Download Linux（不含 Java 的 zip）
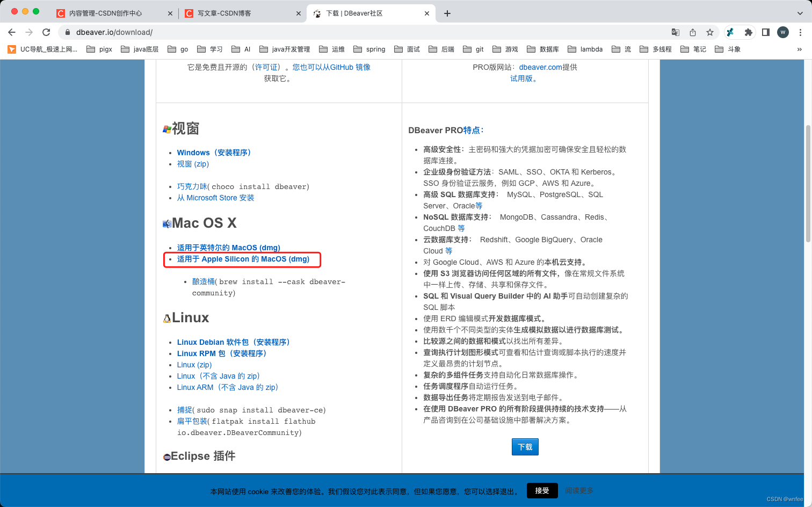Viewport: 812px width, 507px height. 218,376
